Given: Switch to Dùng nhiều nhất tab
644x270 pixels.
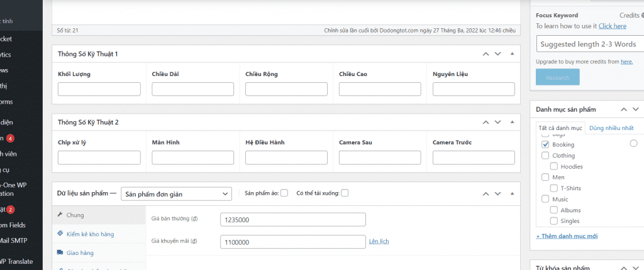Looking at the screenshot, I should pos(611,128).
